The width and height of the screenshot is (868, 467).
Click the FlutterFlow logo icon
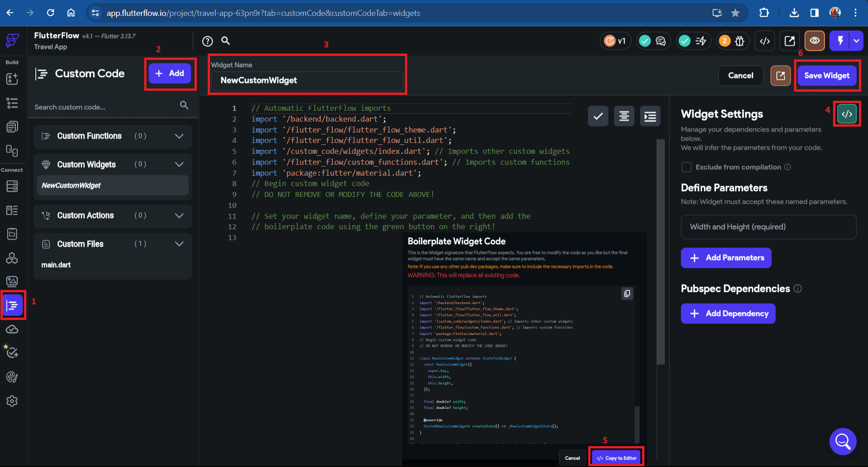coord(12,41)
